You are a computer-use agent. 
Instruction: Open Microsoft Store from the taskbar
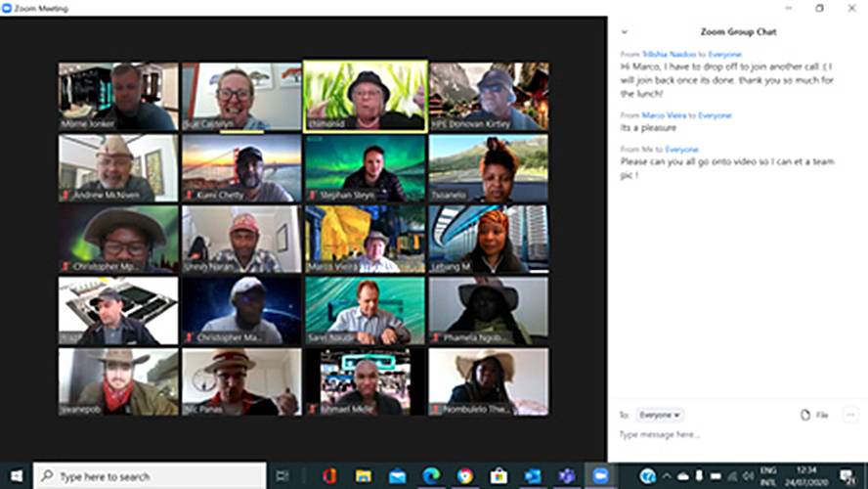[499, 476]
